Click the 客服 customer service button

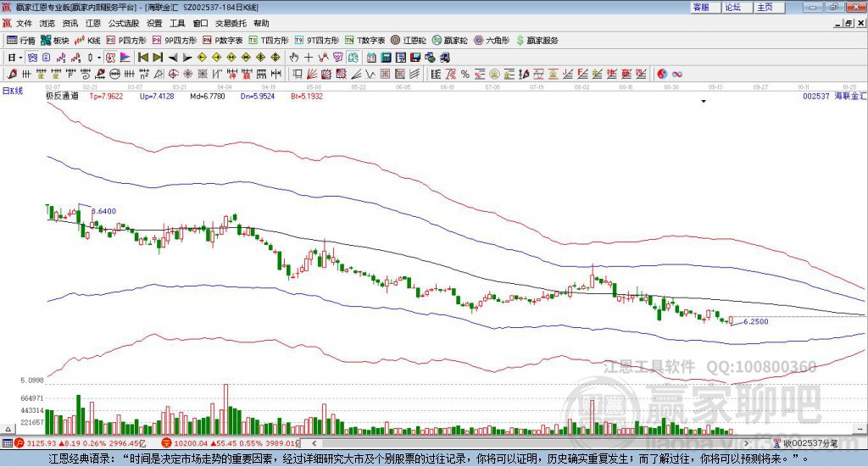pyautogui.click(x=705, y=7)
